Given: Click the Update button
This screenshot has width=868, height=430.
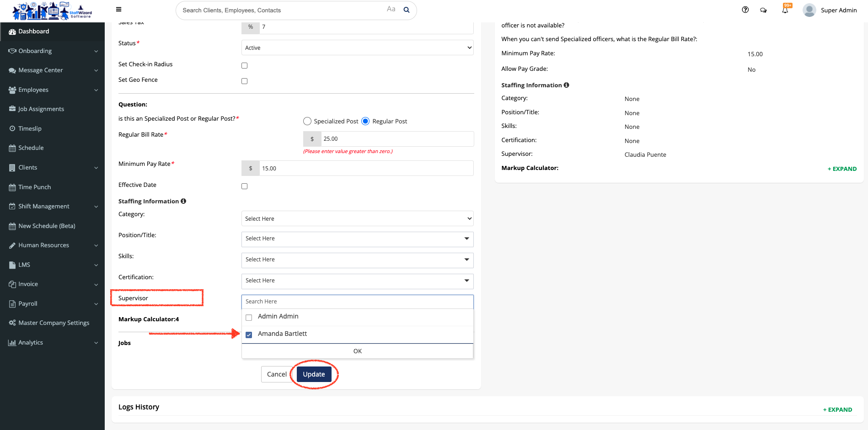Looking at the screenshot, I should coord(314,374).
